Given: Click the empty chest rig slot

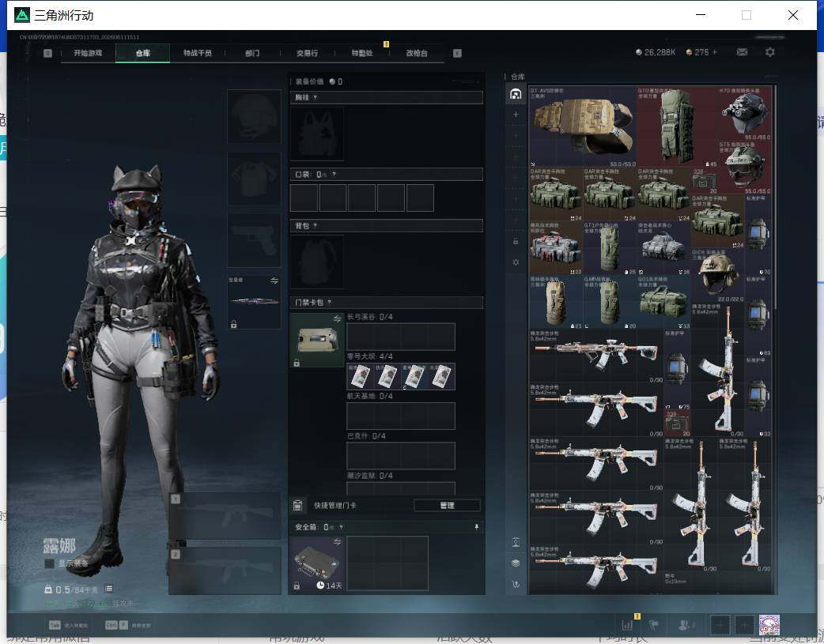Looking at the screenshot, I should pos(317,134).
